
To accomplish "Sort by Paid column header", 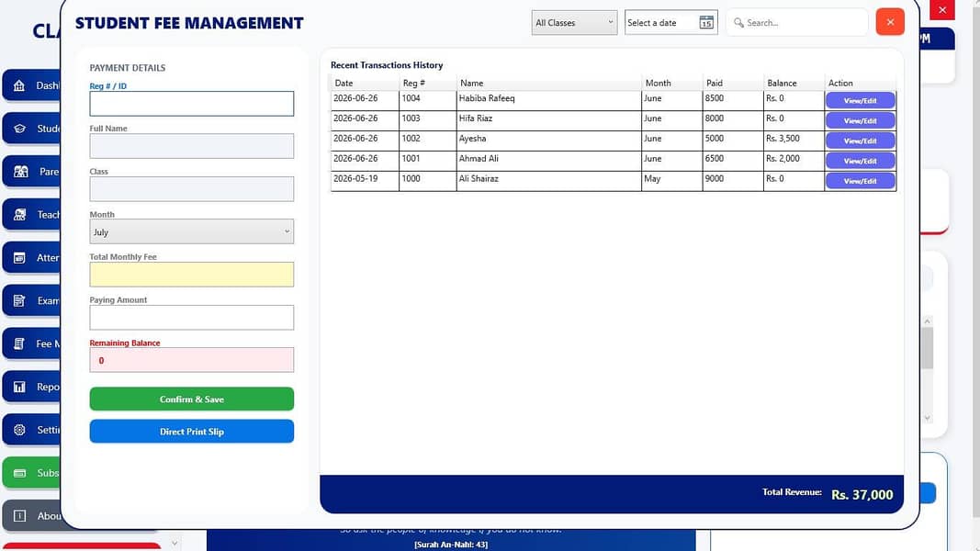I will coord(733,83).
